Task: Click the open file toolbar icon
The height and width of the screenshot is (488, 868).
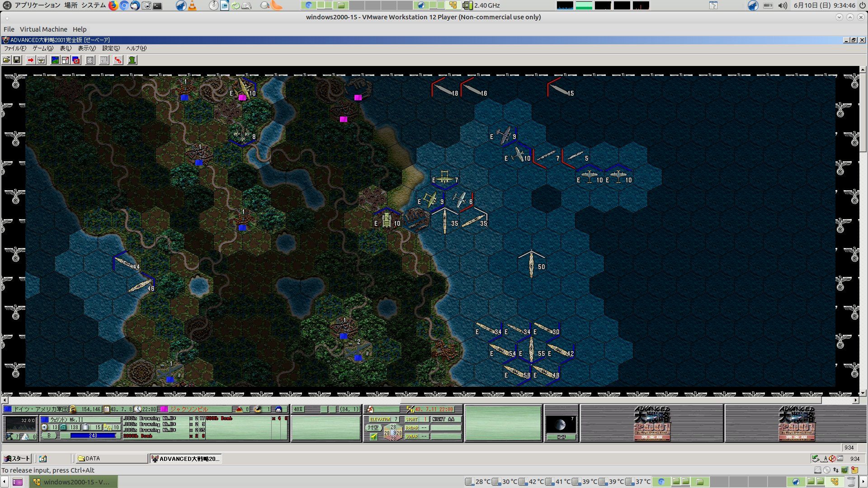Action: coord(6,60)
